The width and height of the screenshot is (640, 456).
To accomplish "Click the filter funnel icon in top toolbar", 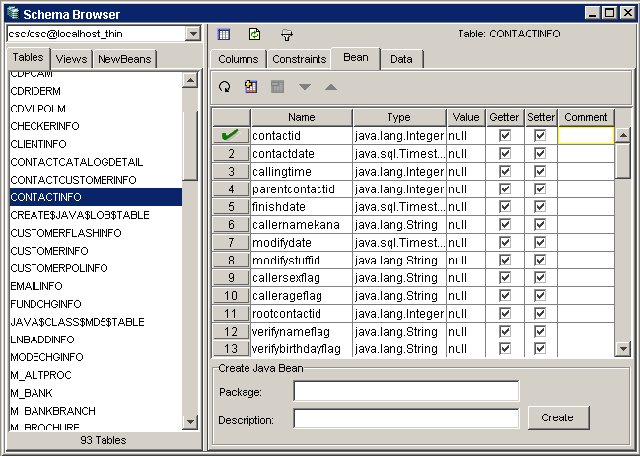I will [x=286, y=34].
